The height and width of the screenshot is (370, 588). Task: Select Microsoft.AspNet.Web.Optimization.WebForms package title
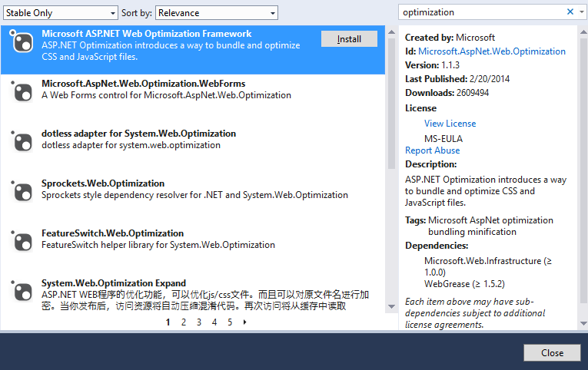click(x=143, y=84)
